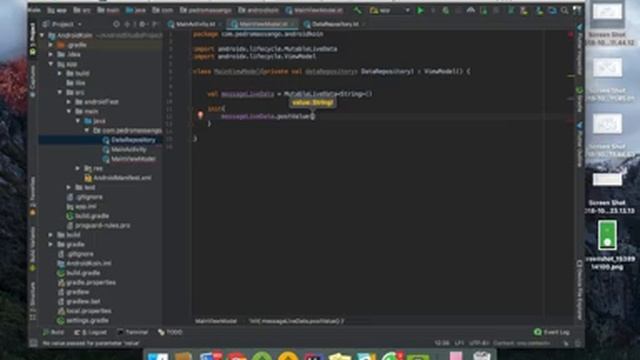
Task: Select topmost Screen Shot file on desktop
Action: [607, 12]
